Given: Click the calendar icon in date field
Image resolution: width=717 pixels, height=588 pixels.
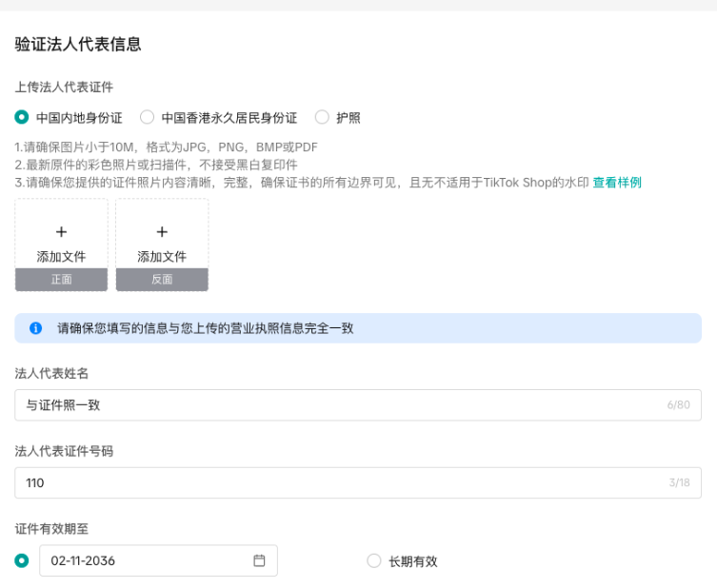Looking at the screenshot, I should point(259,560).
